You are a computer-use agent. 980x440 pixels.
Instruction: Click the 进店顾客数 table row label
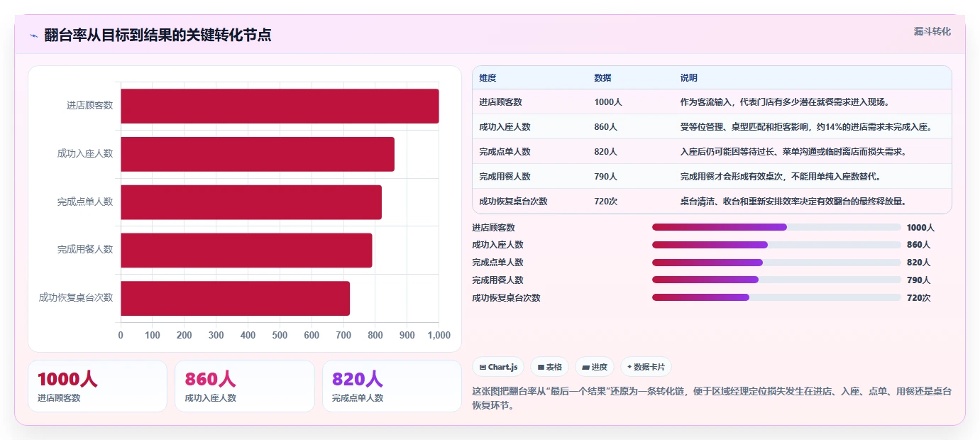click(500, 102)
